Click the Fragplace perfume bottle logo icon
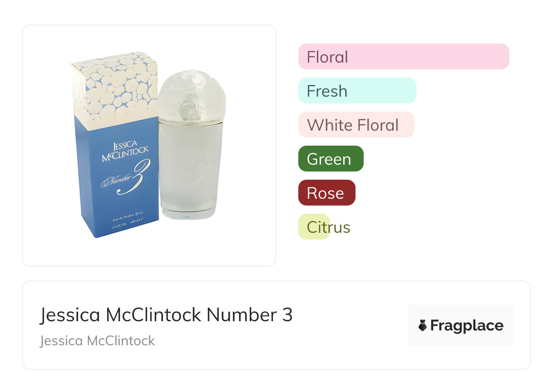This screenshot has width=553, height=392. 423,325
